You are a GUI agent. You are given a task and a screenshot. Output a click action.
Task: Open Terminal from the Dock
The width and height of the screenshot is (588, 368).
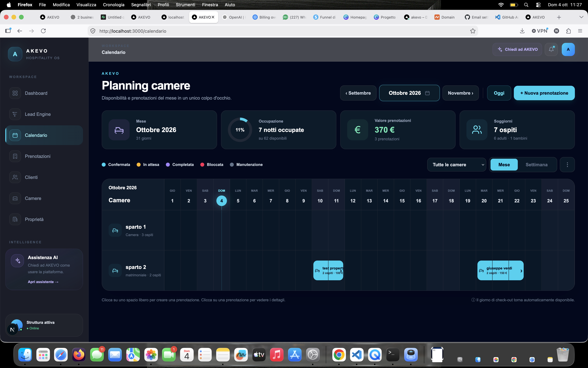coord(393,355)
